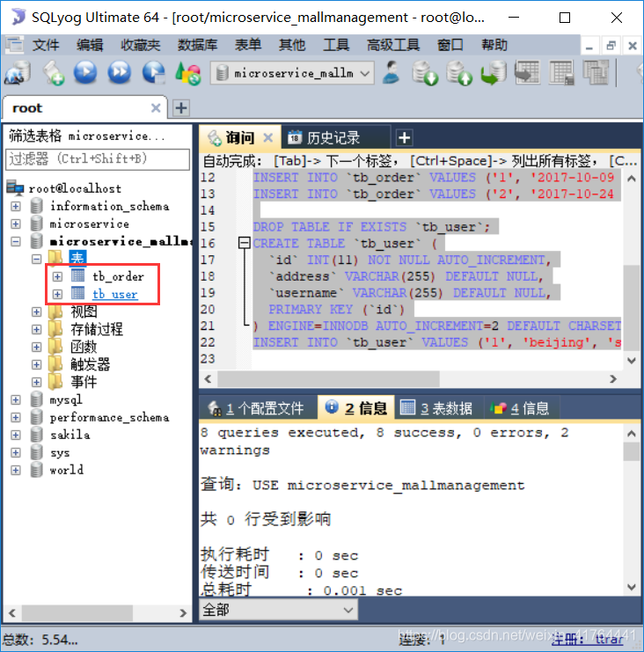Click export database icon with green up arrow

point(459,73)
